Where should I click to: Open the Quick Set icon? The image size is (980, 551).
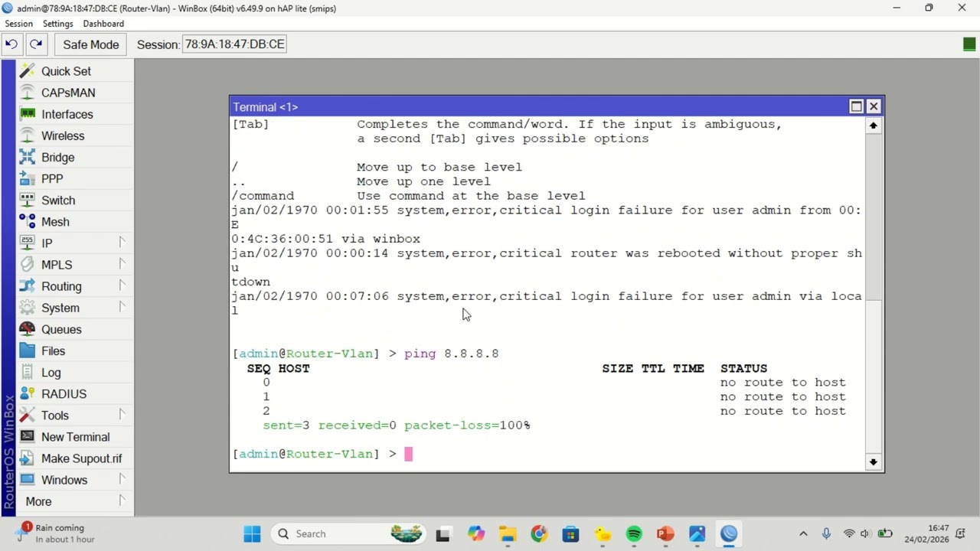tap(28, 71)
